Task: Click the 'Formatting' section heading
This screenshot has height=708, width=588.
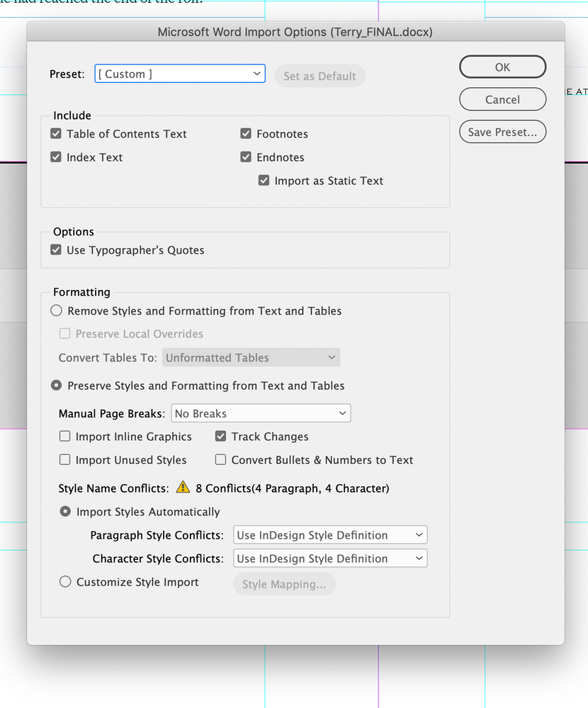Action: 81,292
